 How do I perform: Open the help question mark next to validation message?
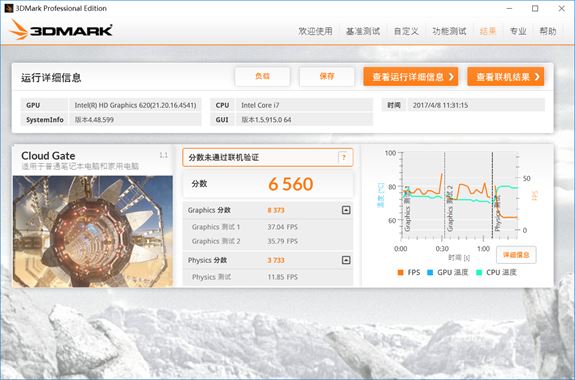click(344, 157)
